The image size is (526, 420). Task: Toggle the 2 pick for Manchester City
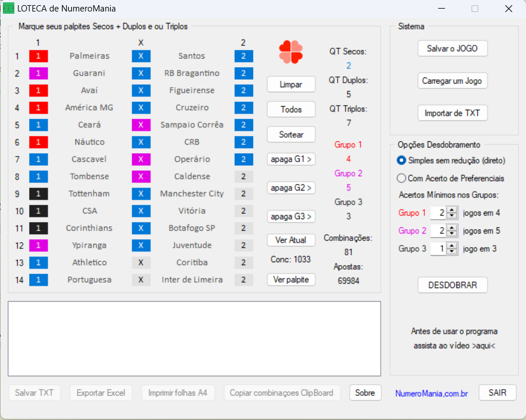(x=243, y=194)
